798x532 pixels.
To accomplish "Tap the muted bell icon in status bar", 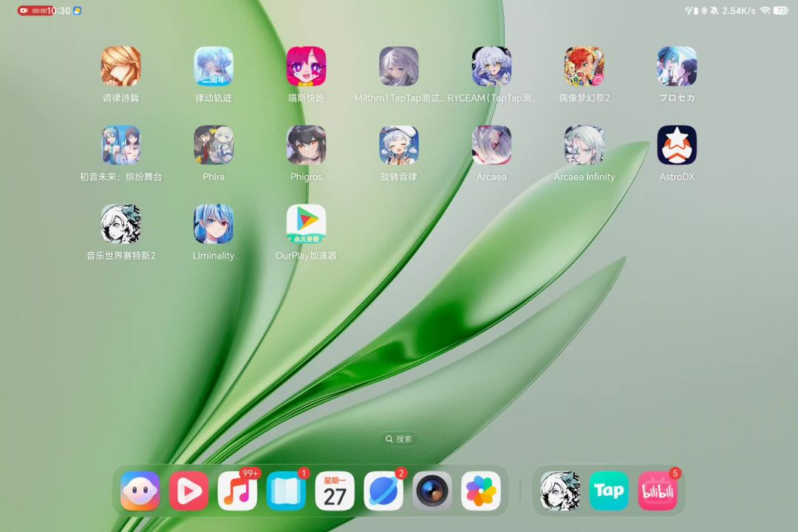I will (x=714, y=10).
